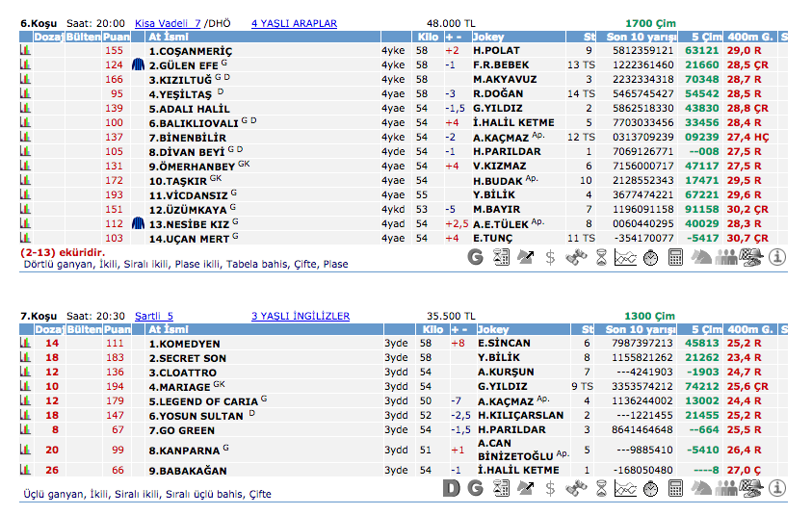Click the stopwatch icon in race 7 toolbar
Viewport: 812px width, 515px height.
(x=650, y=488)
